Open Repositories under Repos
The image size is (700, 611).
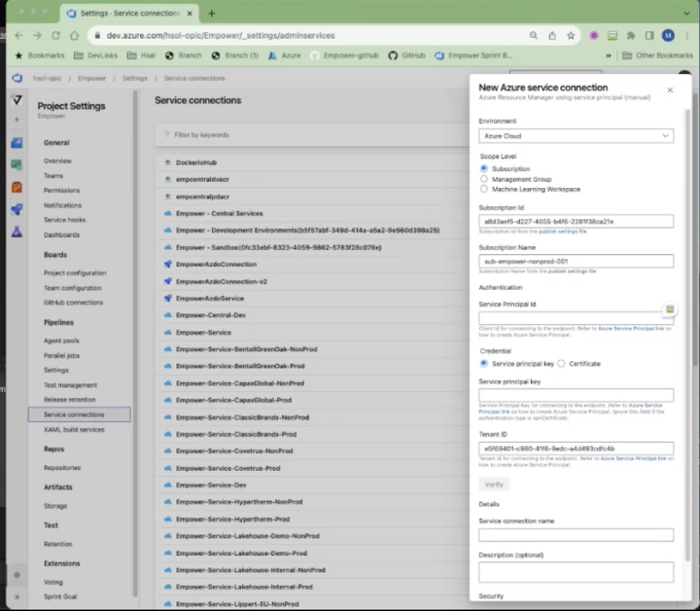tap(62, 468)
